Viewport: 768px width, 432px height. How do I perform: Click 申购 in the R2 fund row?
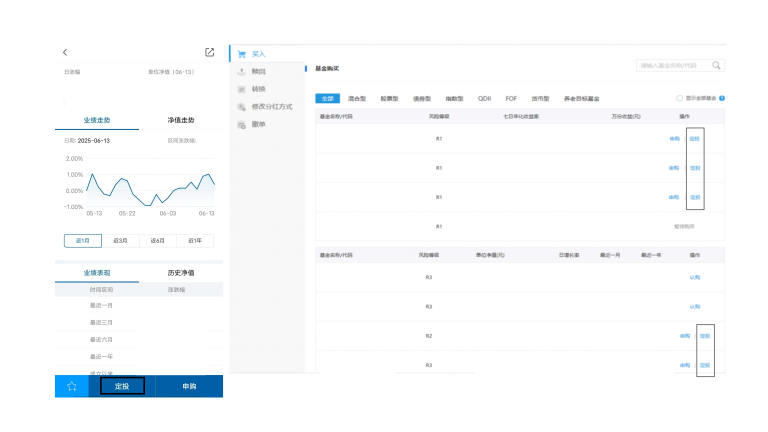685,336
